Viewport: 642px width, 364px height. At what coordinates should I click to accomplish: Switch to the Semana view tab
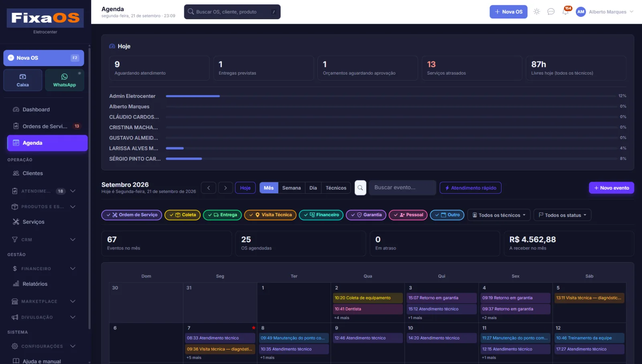[291, 188]
